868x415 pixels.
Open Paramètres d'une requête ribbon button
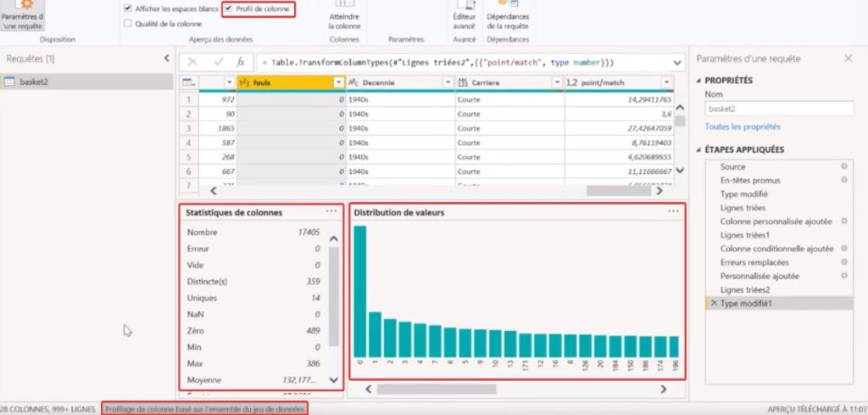(x=22, y=15)
